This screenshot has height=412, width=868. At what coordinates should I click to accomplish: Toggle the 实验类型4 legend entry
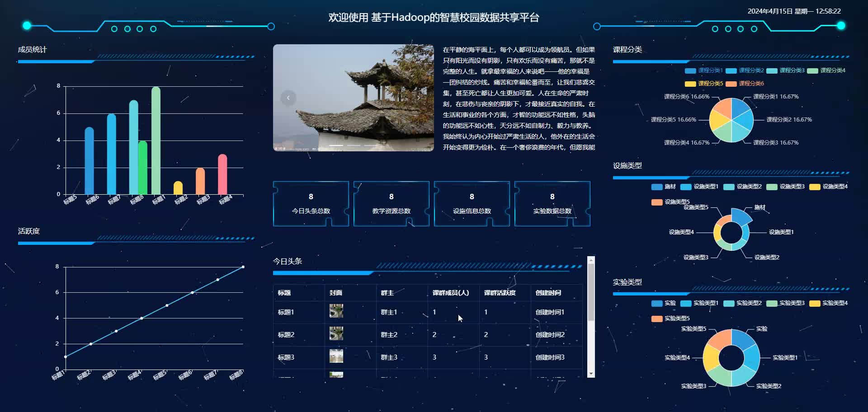pyautogui.click(x=828, y=303)
